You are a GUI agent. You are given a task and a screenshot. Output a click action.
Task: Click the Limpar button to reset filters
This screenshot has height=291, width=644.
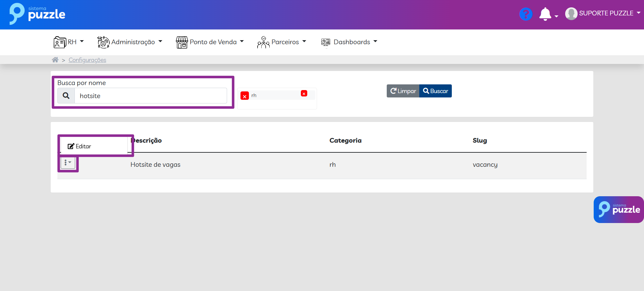point(403,91)
